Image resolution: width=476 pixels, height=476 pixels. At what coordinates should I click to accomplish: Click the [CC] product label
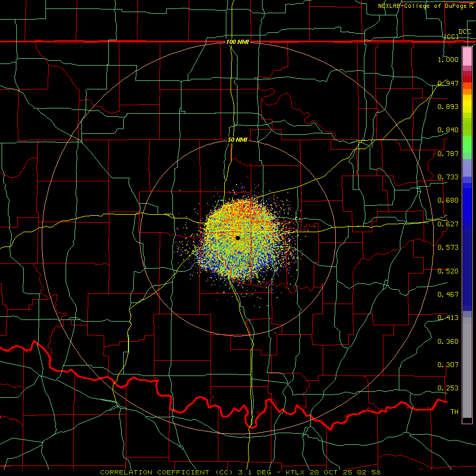452,36
